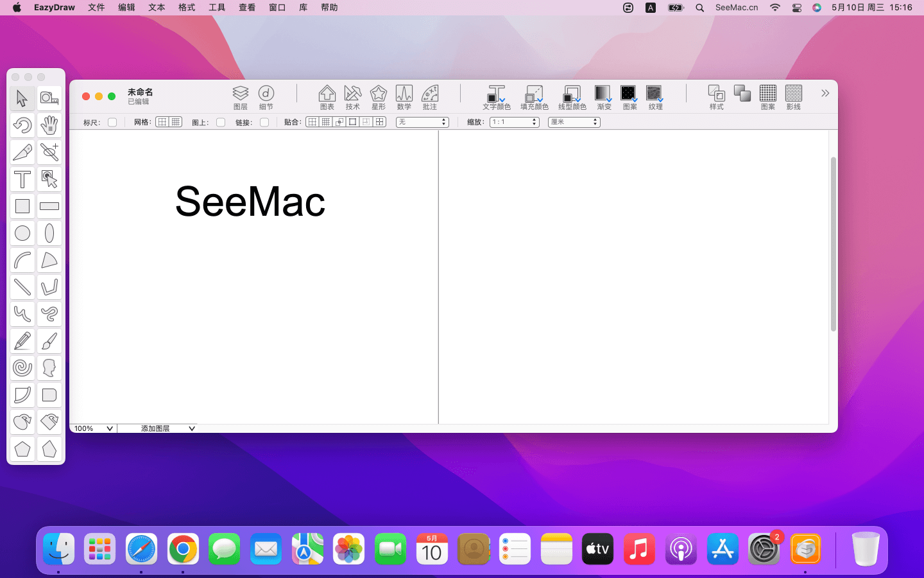Choose the hand pan tool
The height and width of the screenshot is (578, 924).
(x=49, y=125)
